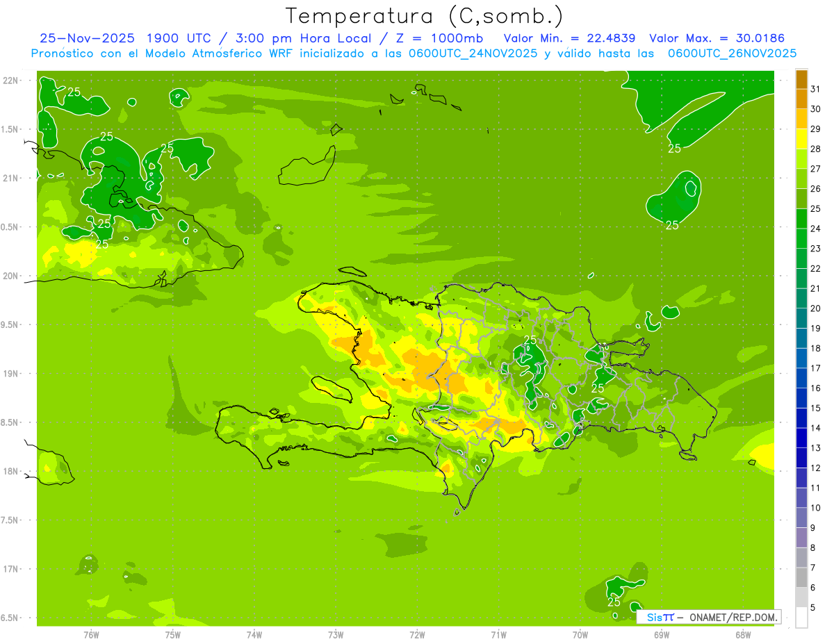The height and width of the screenshot is (644, 834).
Task: Click the '17N' latitude axis label
Action: click(10, 569)
